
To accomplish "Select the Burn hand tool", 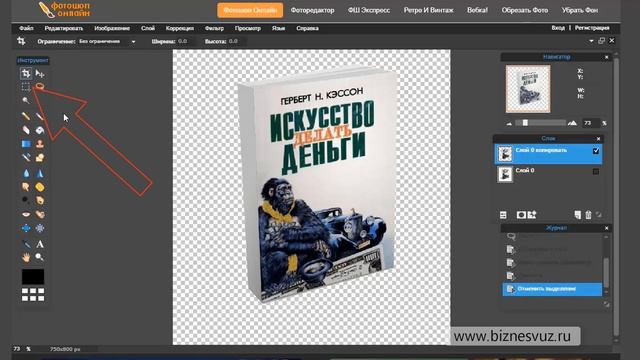I will 40,200.
